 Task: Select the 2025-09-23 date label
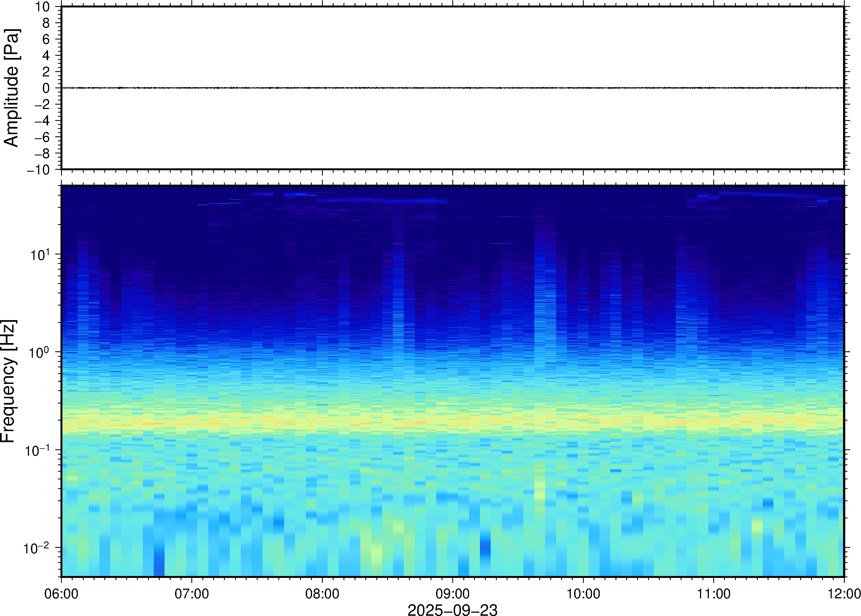tap(452, 610)
